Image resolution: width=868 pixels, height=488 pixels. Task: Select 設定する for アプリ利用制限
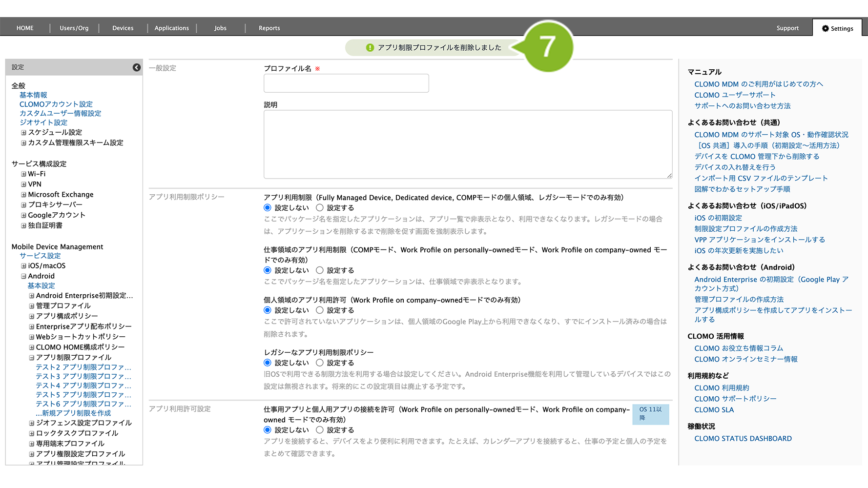(x=320, y=208)
